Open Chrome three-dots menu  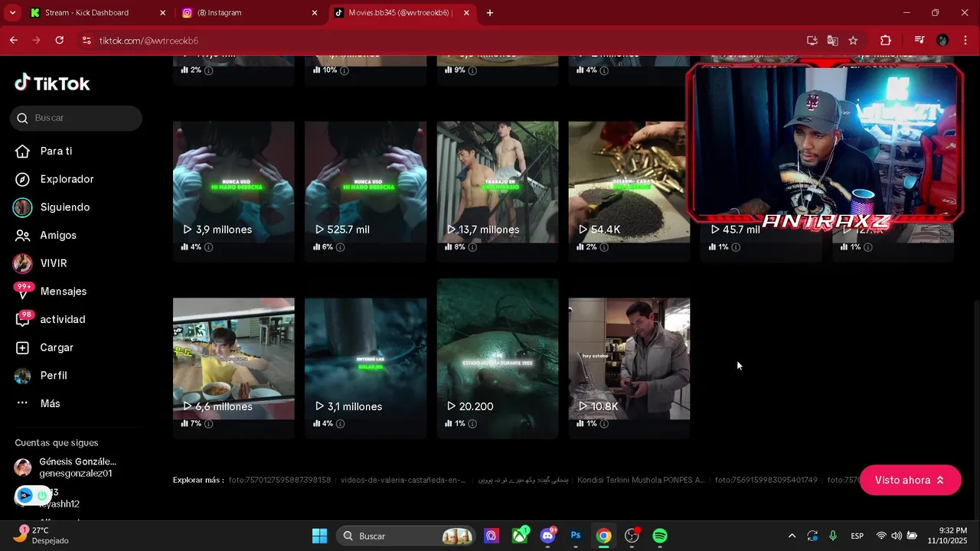[965, 41]
